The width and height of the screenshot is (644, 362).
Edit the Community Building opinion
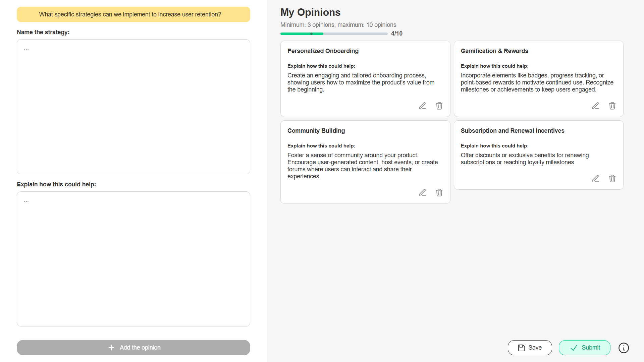pyautogui.click(x=422, y=193)
